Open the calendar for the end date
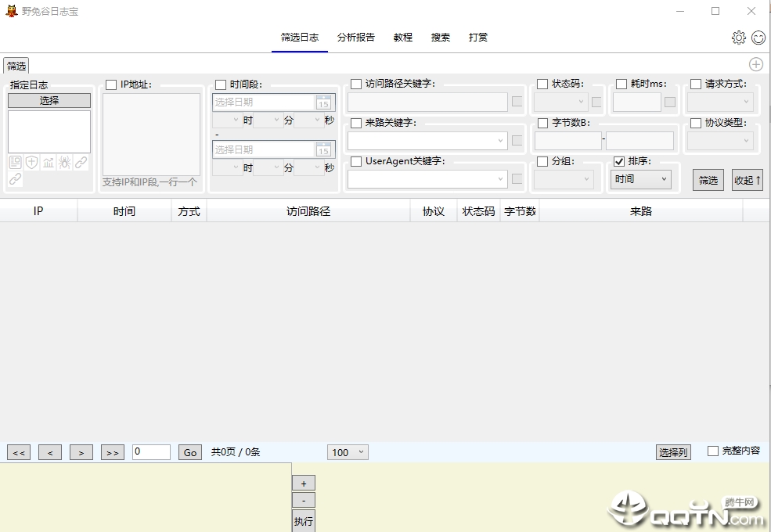771x532 pixels. coord(323,149)
